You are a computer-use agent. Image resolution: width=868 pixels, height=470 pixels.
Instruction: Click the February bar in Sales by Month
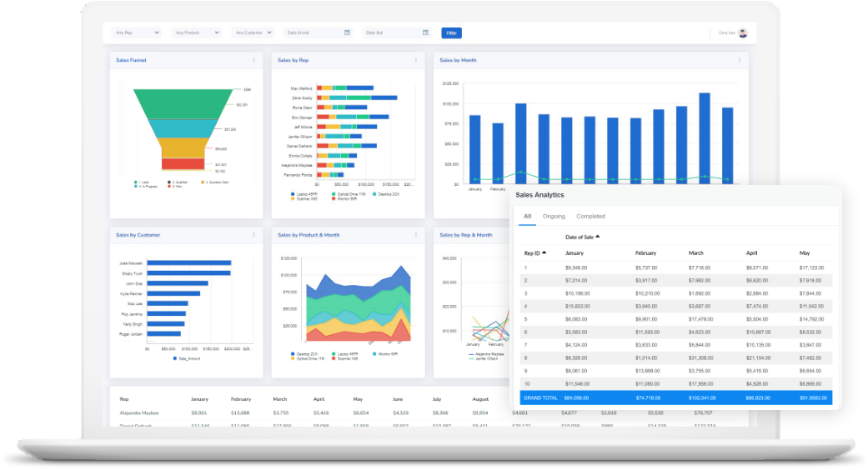pyautogui.click(x=498, y=153)
